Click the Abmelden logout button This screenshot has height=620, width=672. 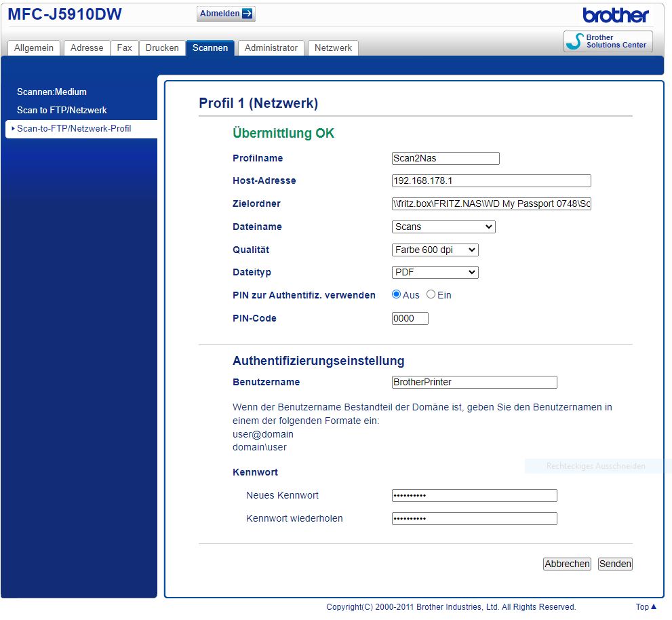[226, 14]
